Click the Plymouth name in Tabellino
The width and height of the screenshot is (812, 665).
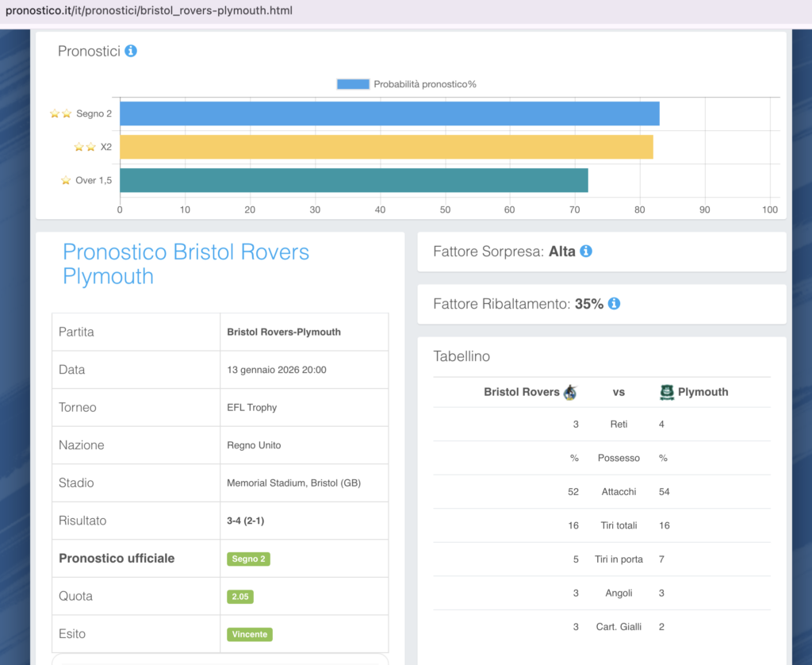[x=703, y=392]
